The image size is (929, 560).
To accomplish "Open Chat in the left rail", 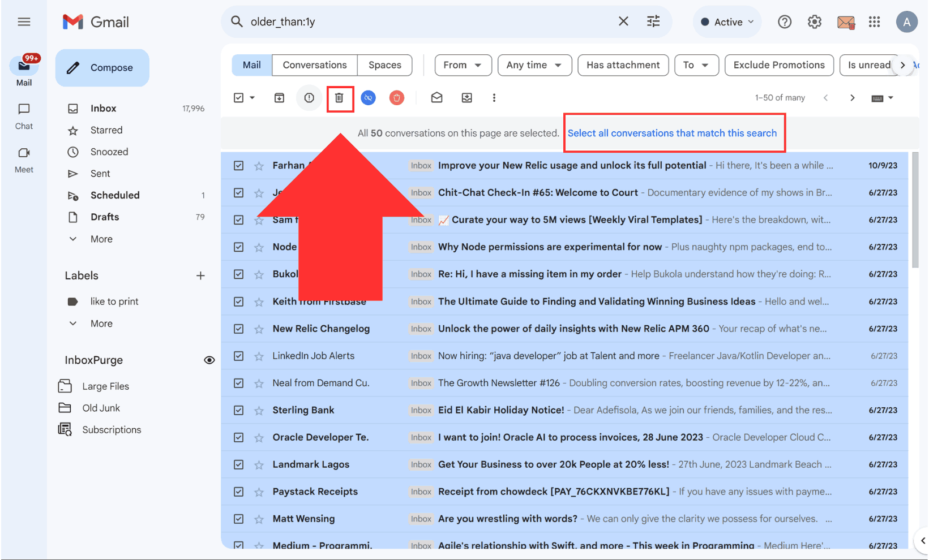I will pyautogui.click(x=24, y=116).
